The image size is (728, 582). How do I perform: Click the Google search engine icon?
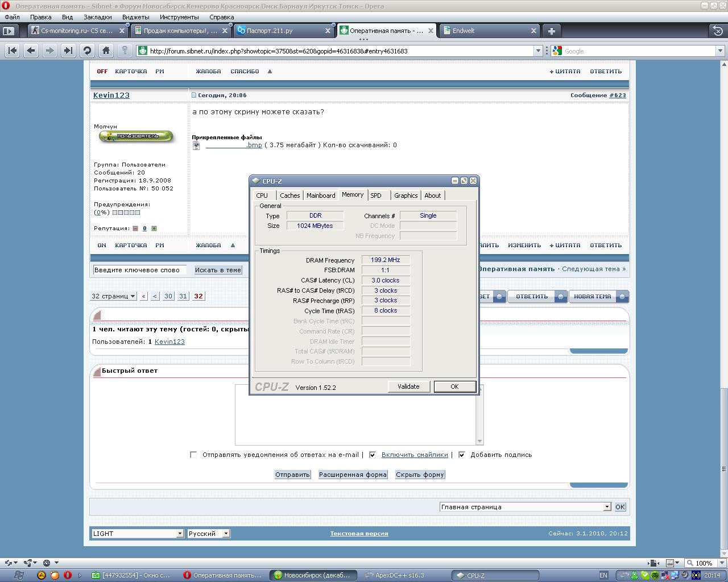[x=557, y=51]
